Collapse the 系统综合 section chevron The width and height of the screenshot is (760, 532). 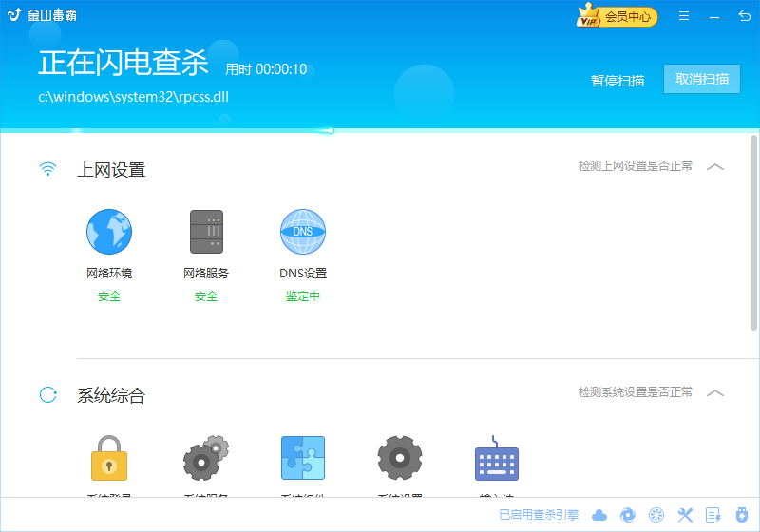coord(715,393)
